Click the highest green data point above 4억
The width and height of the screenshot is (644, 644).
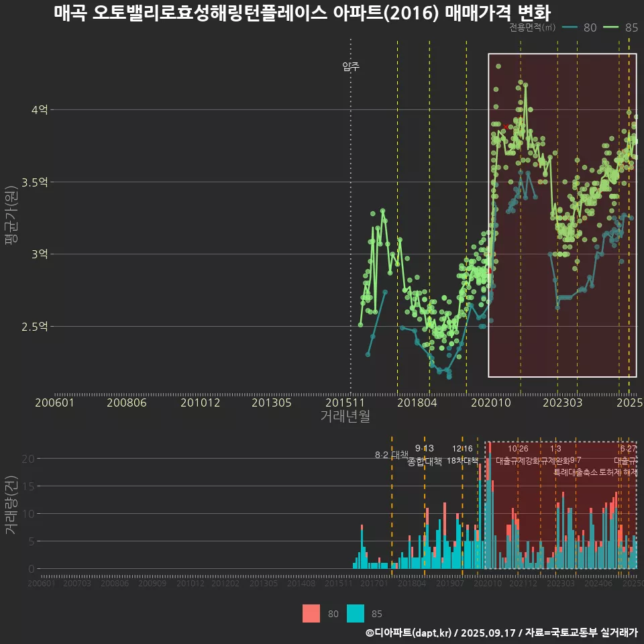[x=498, y=66]
